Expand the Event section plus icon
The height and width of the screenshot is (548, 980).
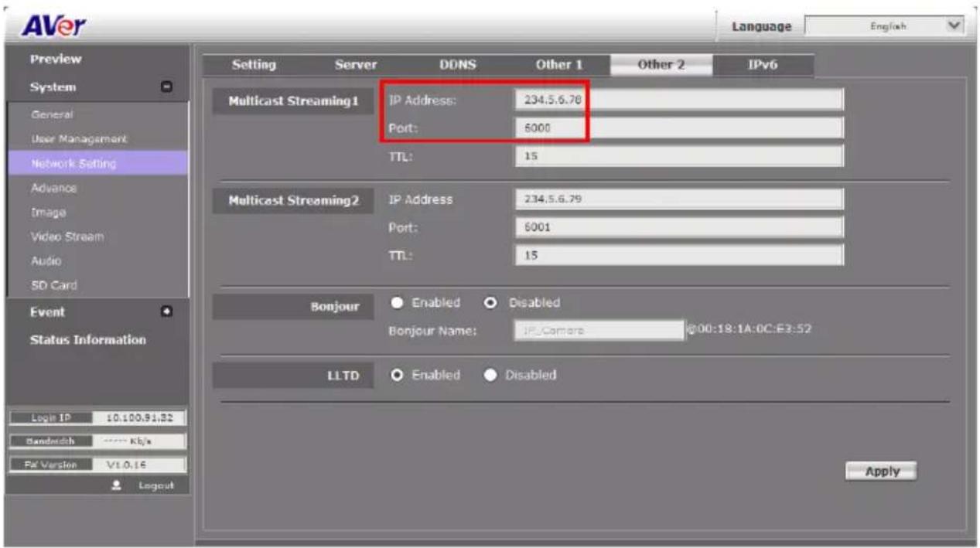(x=166, y=311)
